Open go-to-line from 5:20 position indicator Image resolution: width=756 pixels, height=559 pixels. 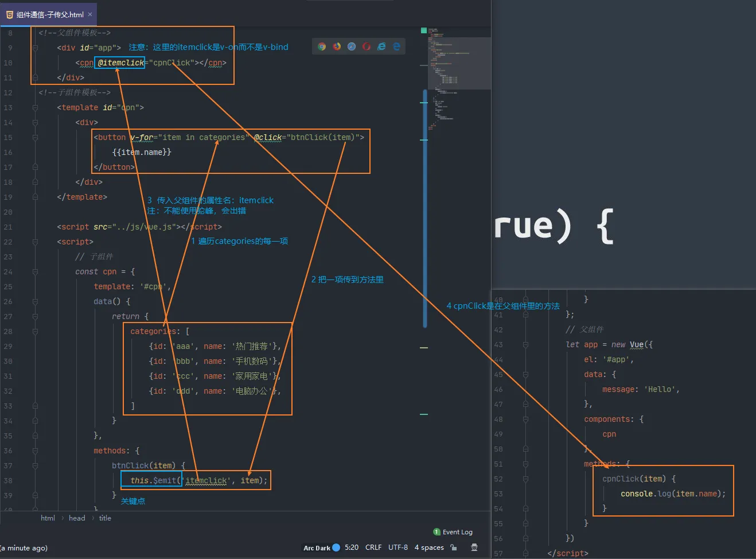352,548
